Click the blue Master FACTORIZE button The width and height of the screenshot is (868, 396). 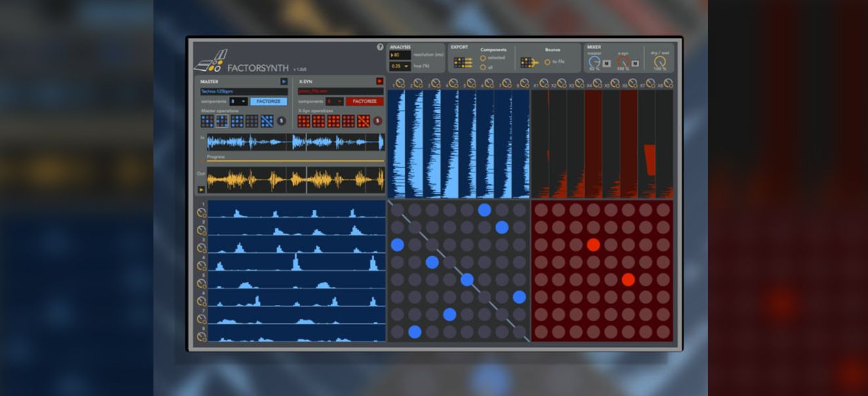(269, 102)
